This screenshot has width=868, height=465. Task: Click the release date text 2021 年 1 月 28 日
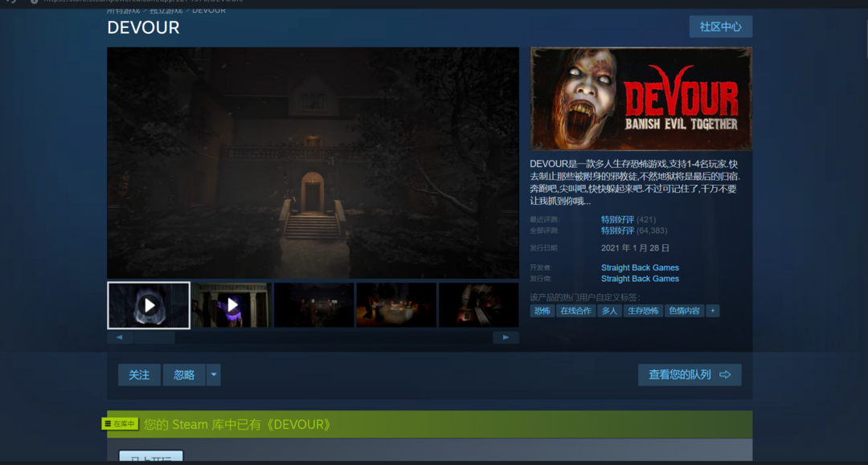click(636, 248)
